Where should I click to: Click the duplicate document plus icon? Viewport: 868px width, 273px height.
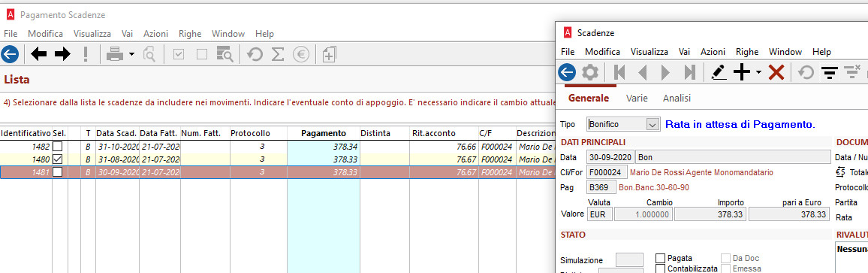coord(329,54)
